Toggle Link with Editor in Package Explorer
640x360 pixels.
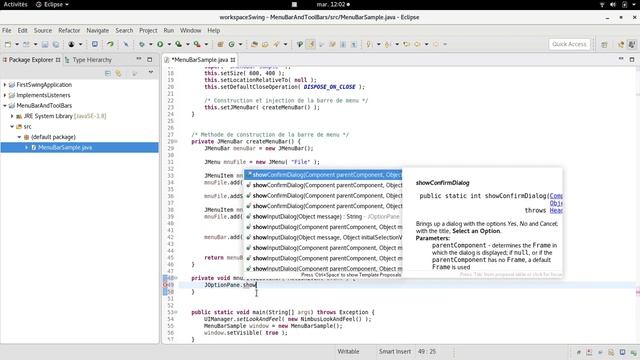[x=118, y=73]
